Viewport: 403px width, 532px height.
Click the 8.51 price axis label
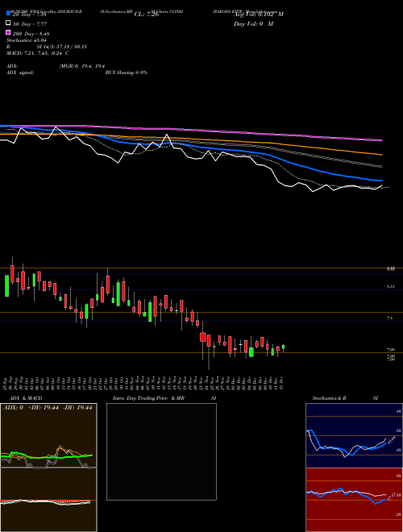pos(391,287)
